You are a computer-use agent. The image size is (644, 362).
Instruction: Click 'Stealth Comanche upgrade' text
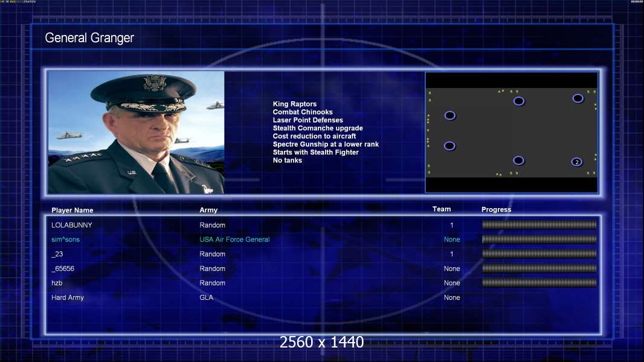click(x=318, y=128)
